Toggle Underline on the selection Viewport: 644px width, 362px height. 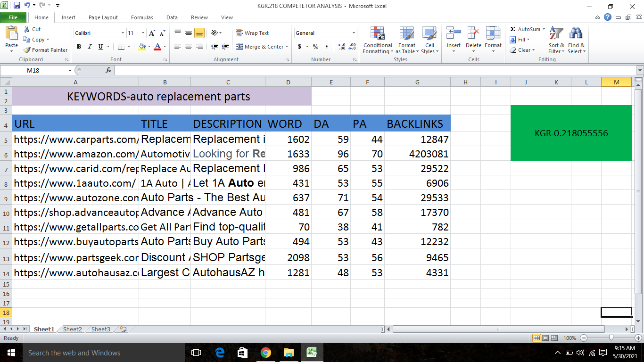[99, 47]
